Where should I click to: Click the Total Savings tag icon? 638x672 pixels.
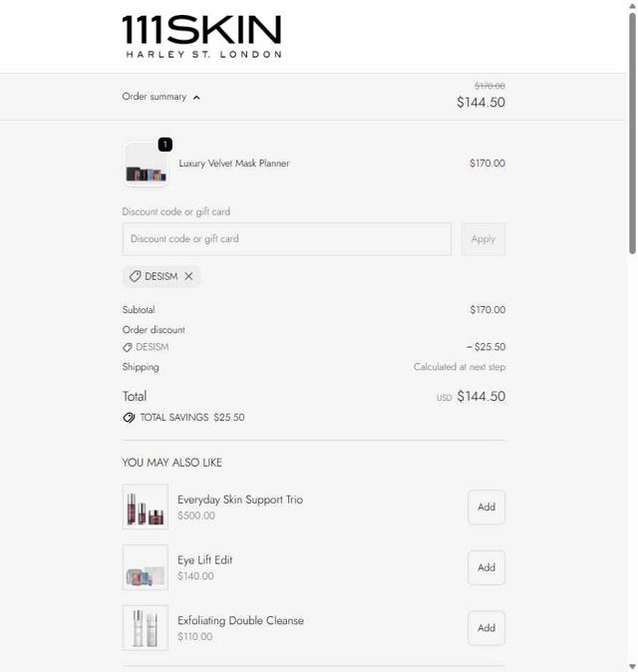click(x=129, y=418)
